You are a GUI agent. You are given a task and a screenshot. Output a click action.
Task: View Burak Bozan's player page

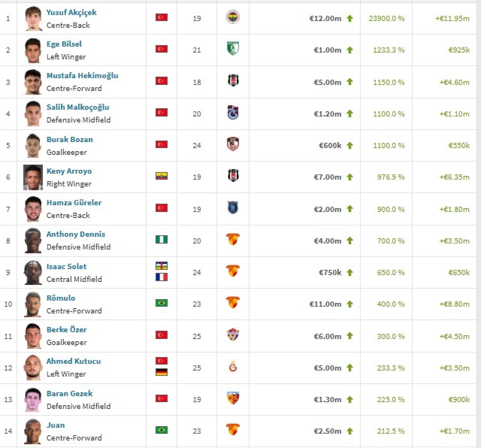(70, 139)
